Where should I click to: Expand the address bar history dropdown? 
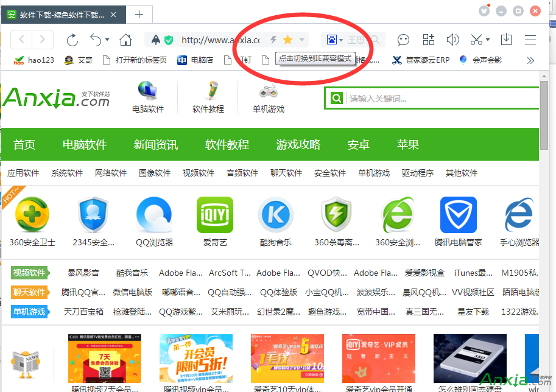click(301, 40)
